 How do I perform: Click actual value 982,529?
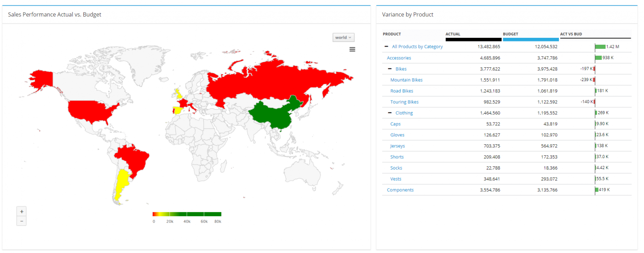491,102
